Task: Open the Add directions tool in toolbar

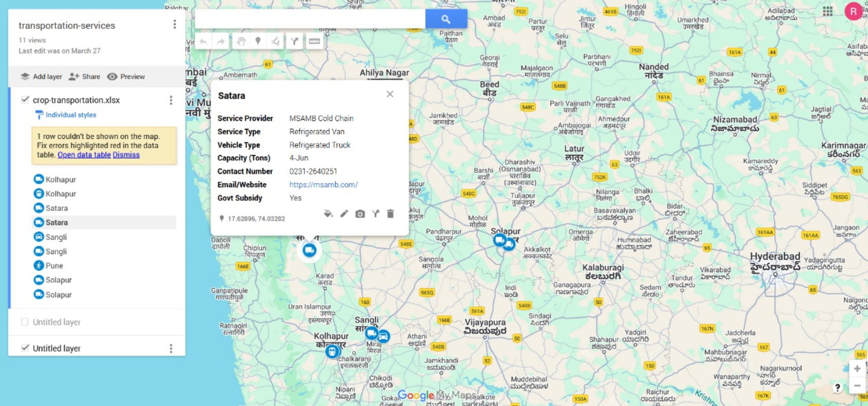Action: pyautogui.click(x=295, y=41)
